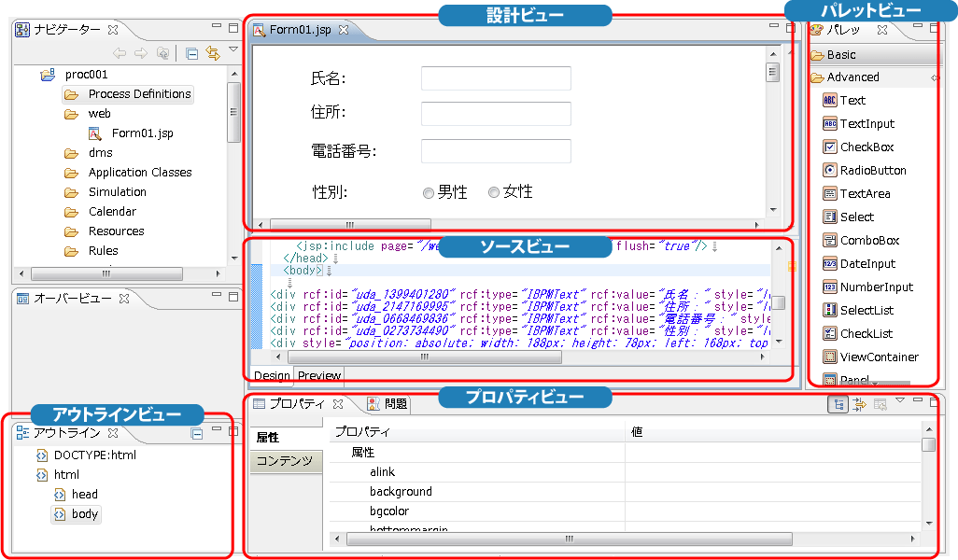Select the Application Classes folder
Screen dimensions: 958x560
pyautogui.click(x=128, y=173)
